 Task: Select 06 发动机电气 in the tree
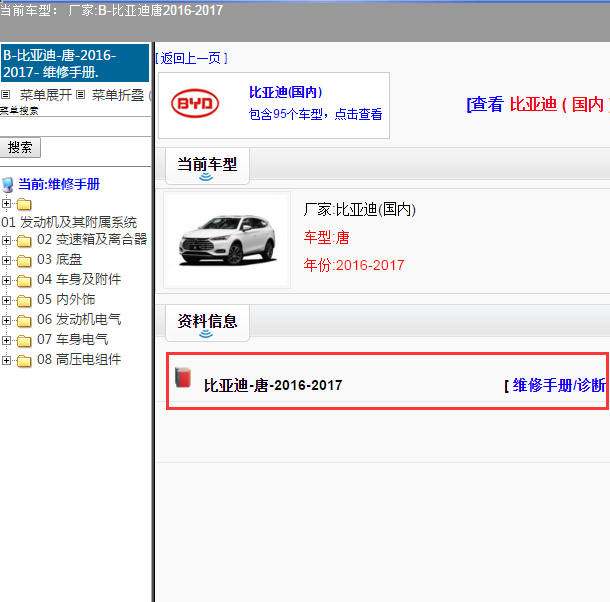[79, 319]
